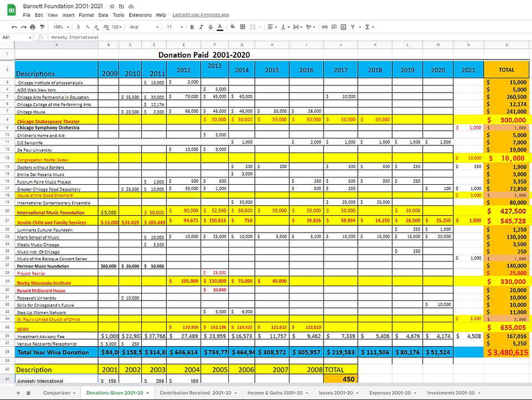Switch to losses 2001-20 tab
The height and width of the screenshot is (400, 532).
pos(336,393)
